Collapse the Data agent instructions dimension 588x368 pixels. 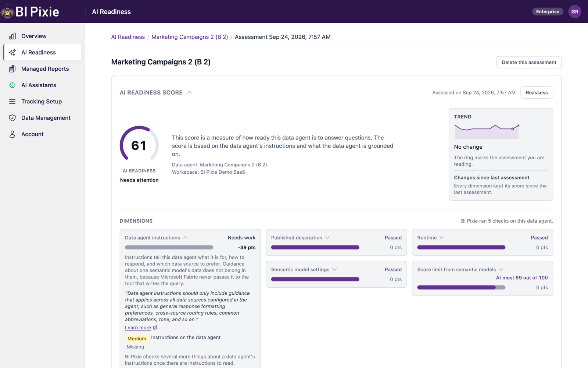tap(185, 238)
